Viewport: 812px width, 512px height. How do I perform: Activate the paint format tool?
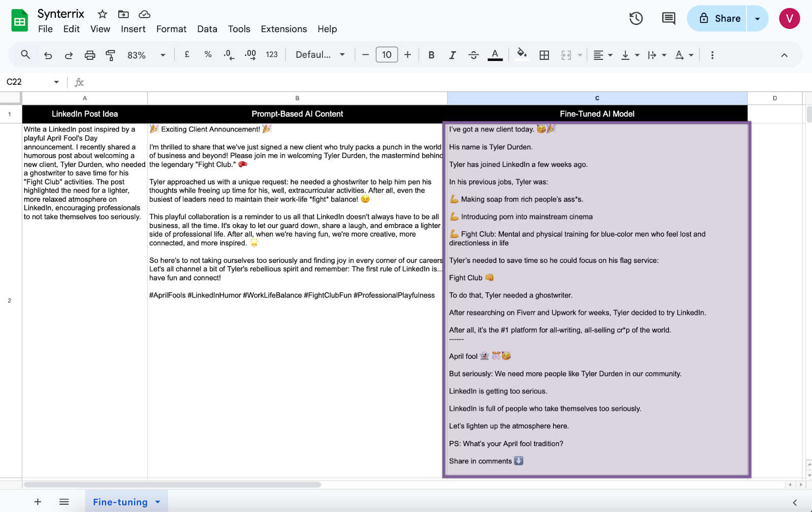pos(110,55)
